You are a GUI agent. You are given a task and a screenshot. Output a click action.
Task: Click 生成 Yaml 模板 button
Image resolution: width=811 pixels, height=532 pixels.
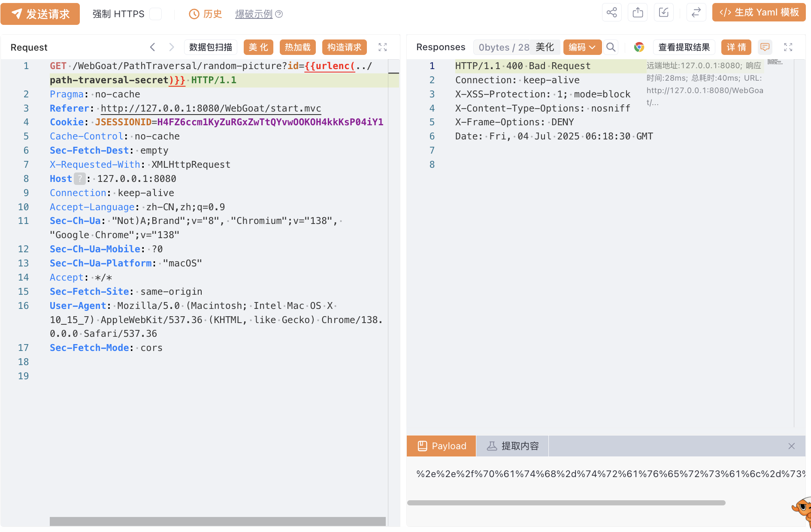coord(759,12)
